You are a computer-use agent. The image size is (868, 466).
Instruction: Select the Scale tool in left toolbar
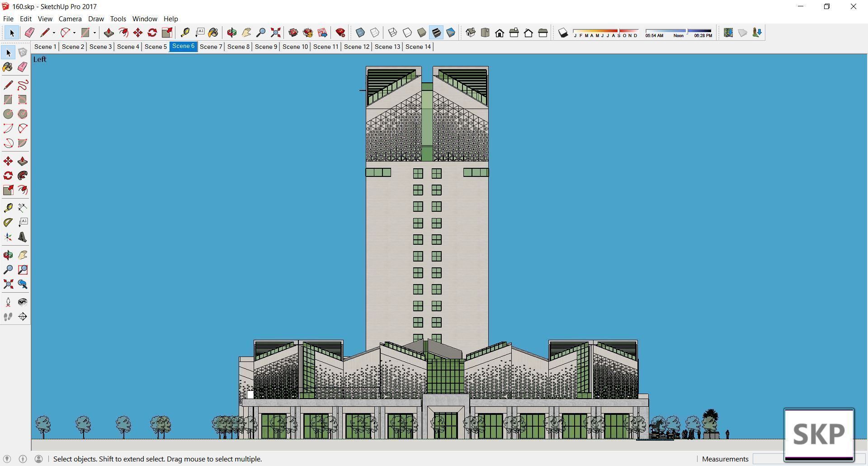click(x=8, y=190)
